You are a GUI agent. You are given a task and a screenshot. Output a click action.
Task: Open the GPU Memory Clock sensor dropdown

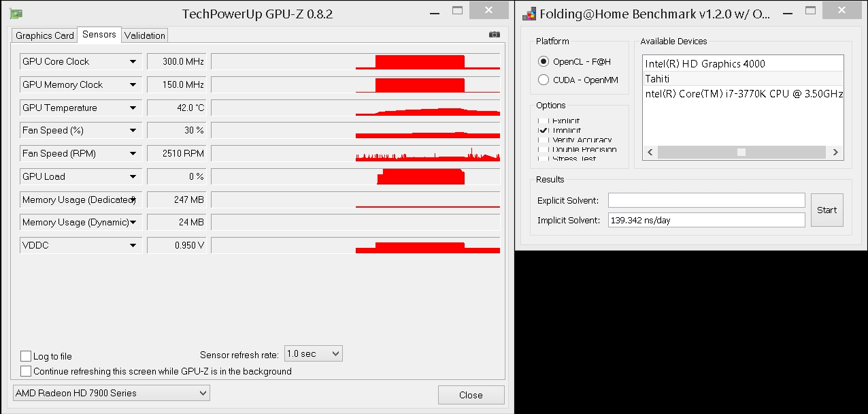133,84
